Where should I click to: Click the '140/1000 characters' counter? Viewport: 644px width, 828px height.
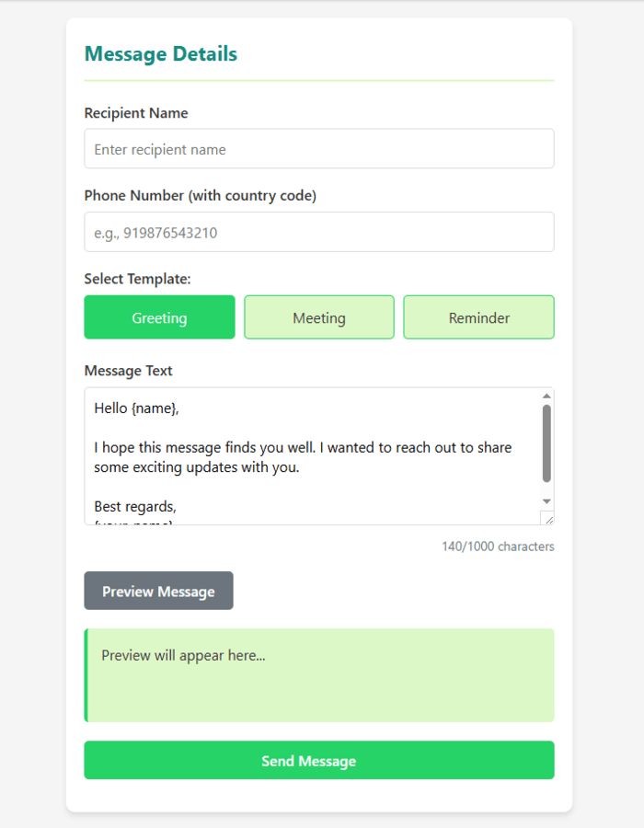click(498, 546)
